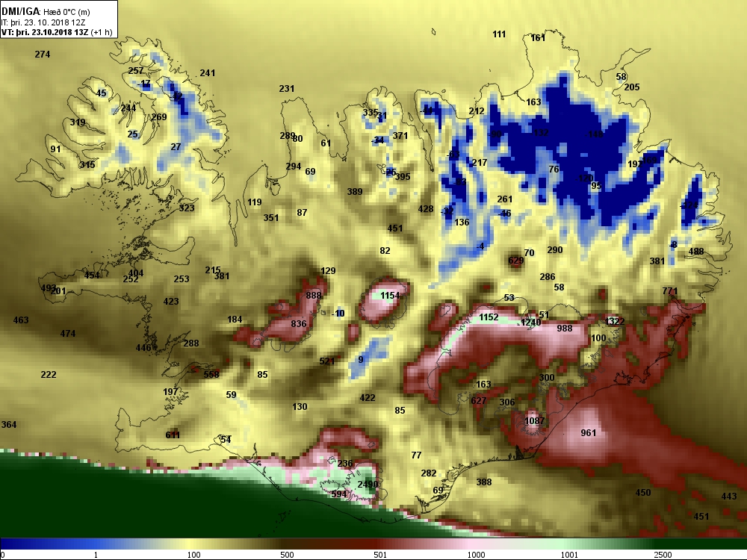Select the 315 value label
747x560 pixels.
(x=87, y=165)
